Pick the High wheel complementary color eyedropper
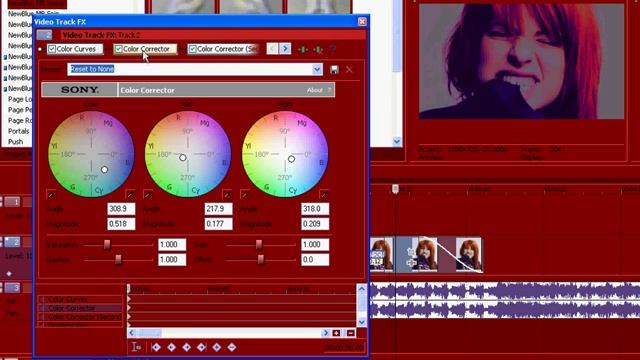The height and width of the screenshot is (360, 640). [x=245, y=195]
